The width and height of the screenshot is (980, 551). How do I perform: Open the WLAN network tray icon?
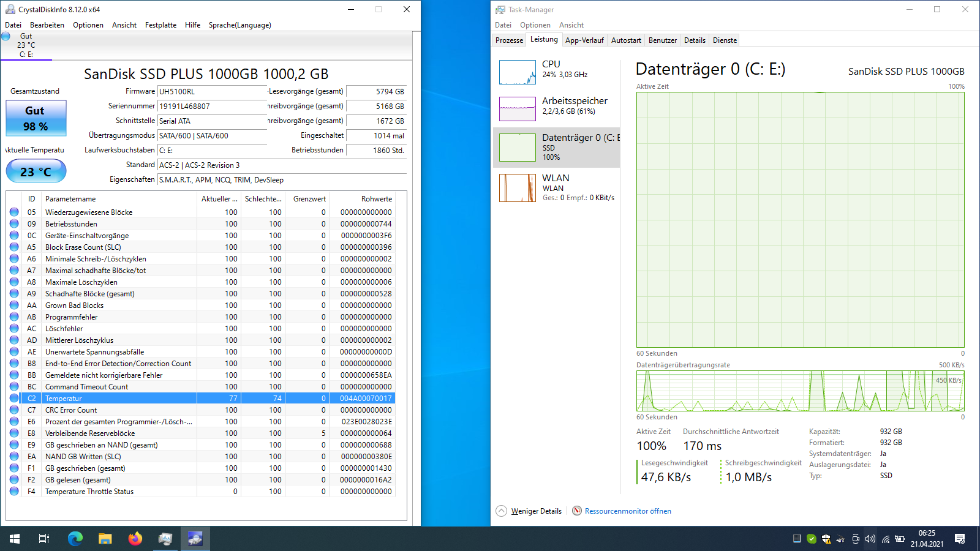[886, 539]
